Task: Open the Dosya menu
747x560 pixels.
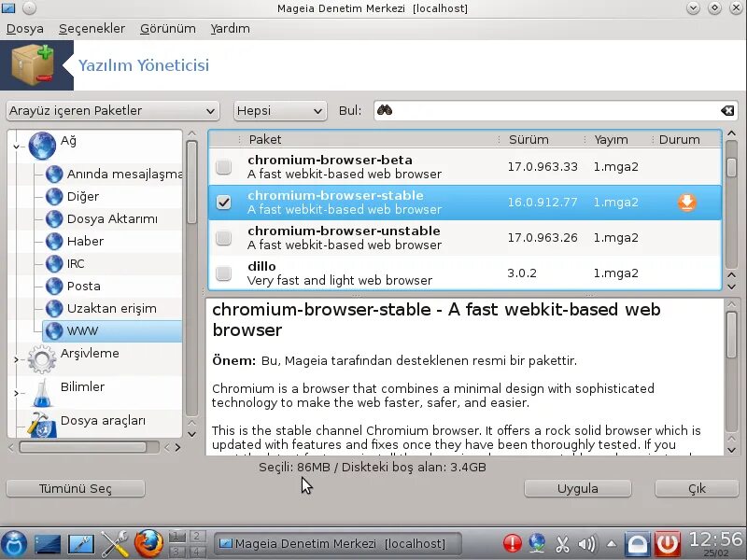Action: (25, 29)
